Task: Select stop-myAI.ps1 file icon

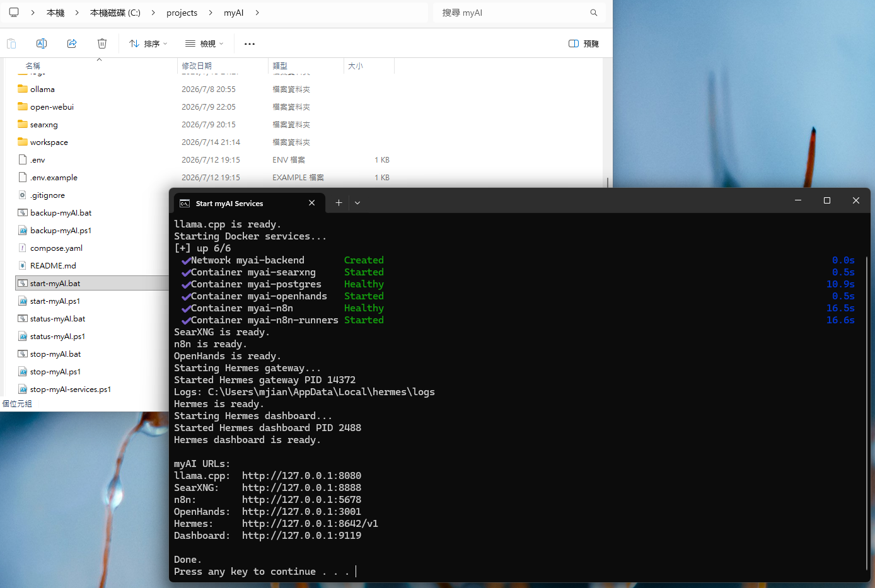Action: click(x=23, y=371)
